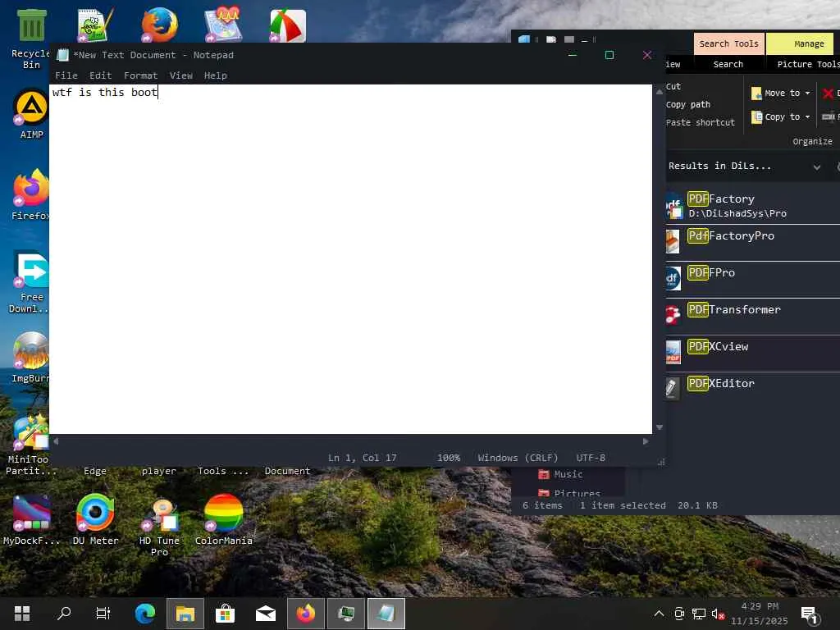This screenshot has height=630, width=840.
Task: Select PDFTransformer search result
Action: pyautogui.click(x=753, y=317)
